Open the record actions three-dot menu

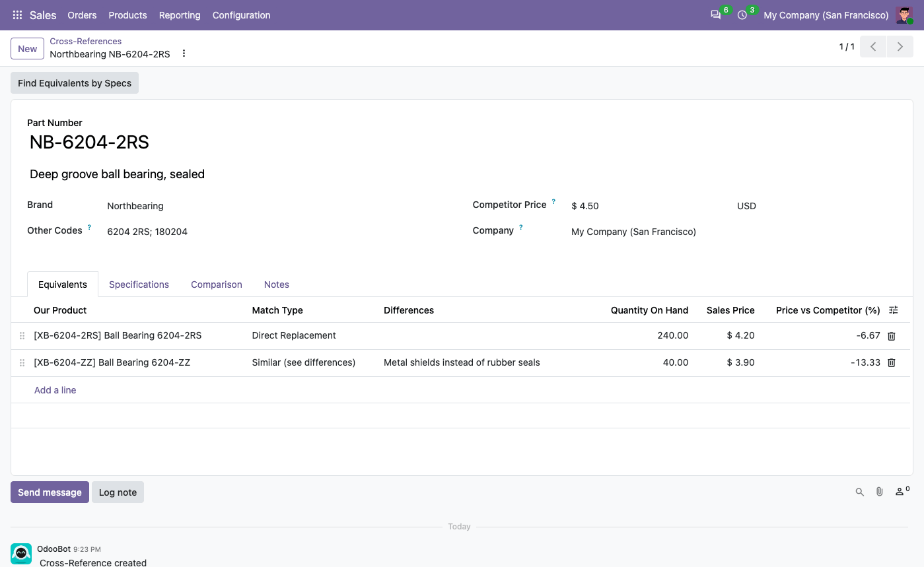(184, 54)
